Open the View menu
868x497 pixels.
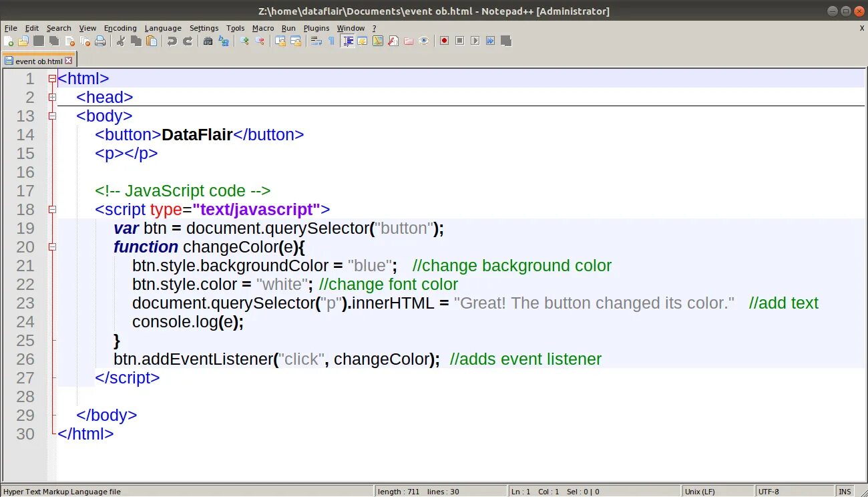pyautogui.click(x=87, y=28)
